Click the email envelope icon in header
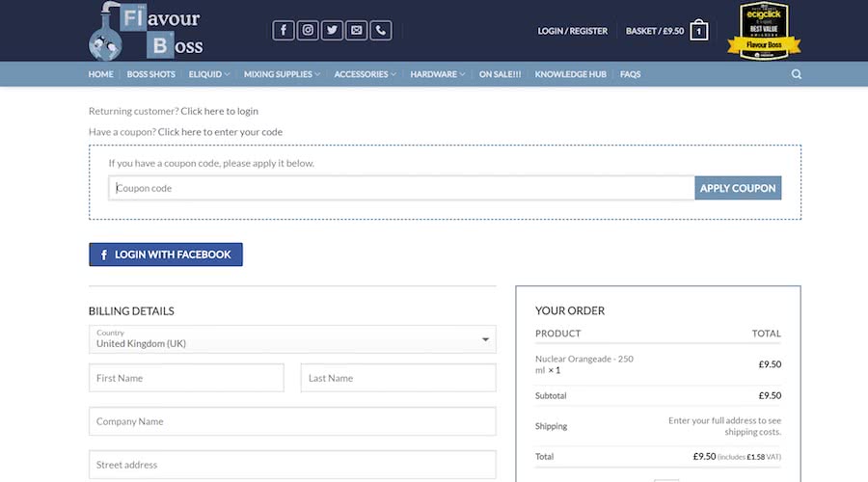Viewport: 868px width, 482px height. [357, 31]
